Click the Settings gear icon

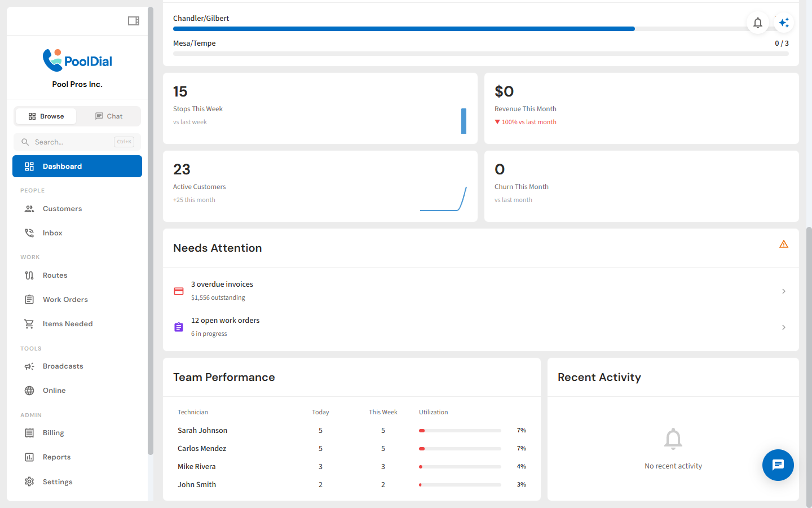click(29, 481)
